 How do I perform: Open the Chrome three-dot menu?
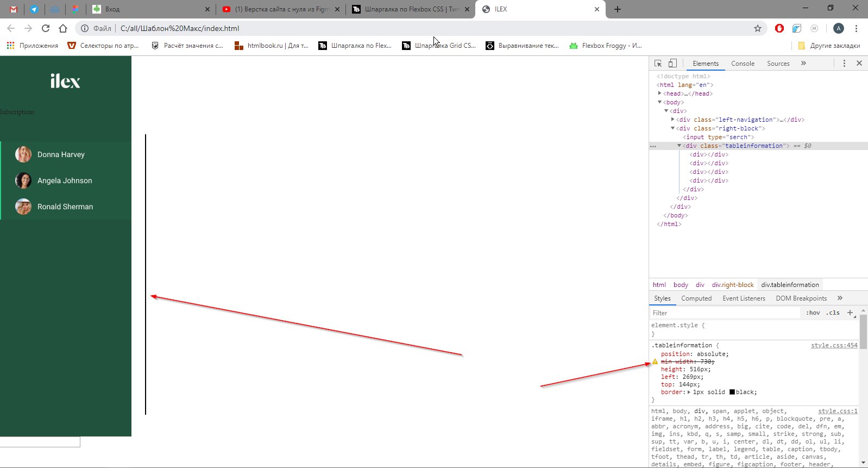856,28
